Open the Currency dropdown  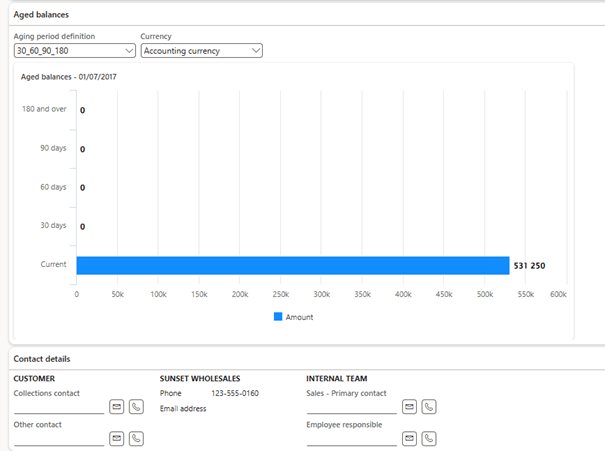click(201, 50)
